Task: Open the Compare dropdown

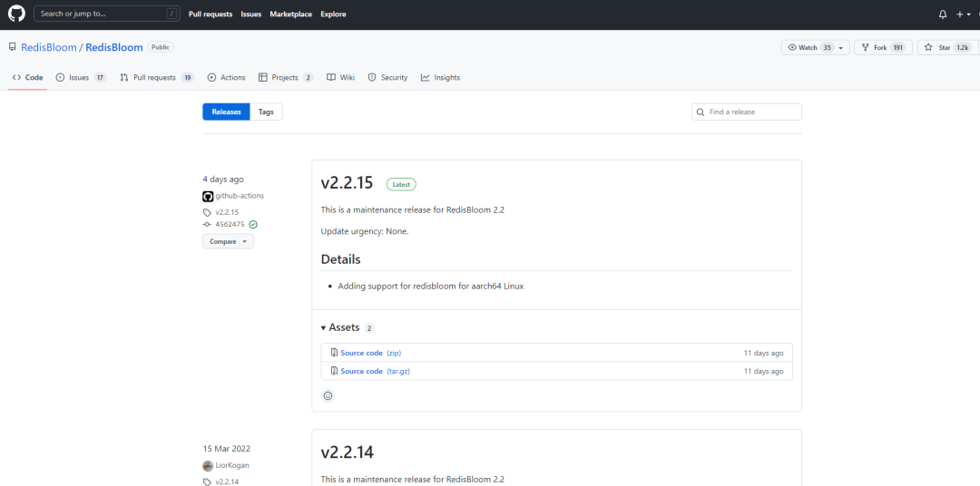Action: 228,241
